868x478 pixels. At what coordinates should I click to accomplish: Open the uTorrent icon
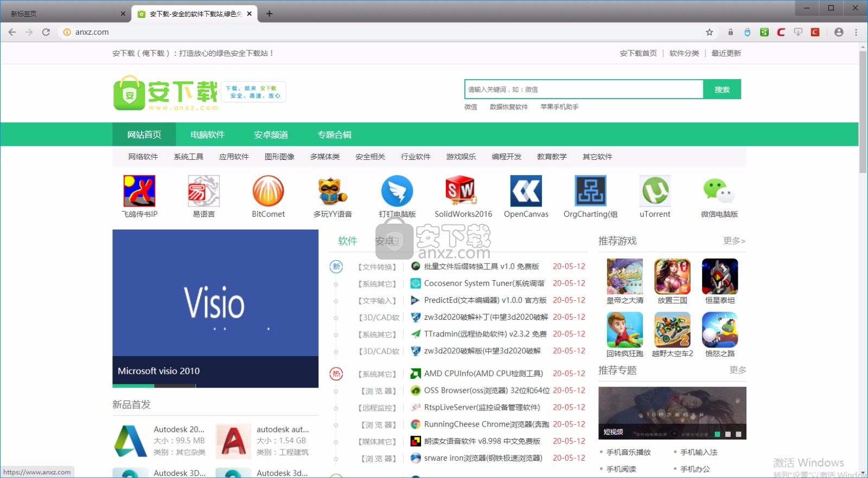(x=655, y=191)
